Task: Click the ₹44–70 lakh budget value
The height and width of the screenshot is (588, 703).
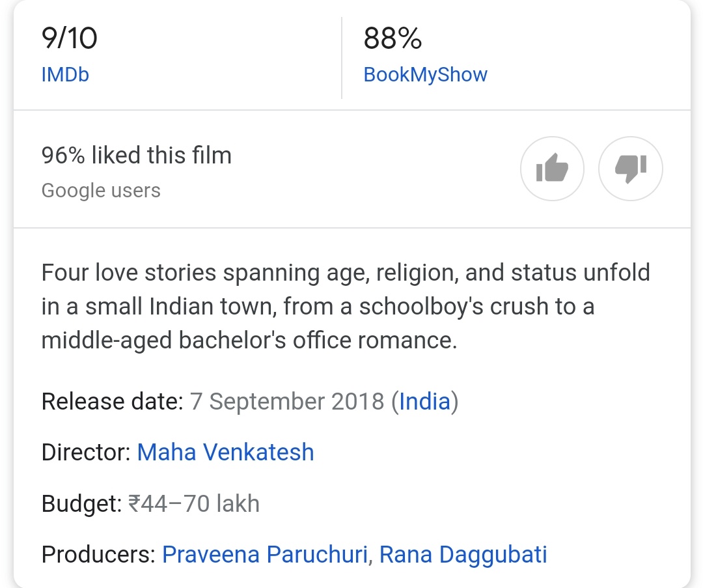Action: click(193, 503)
